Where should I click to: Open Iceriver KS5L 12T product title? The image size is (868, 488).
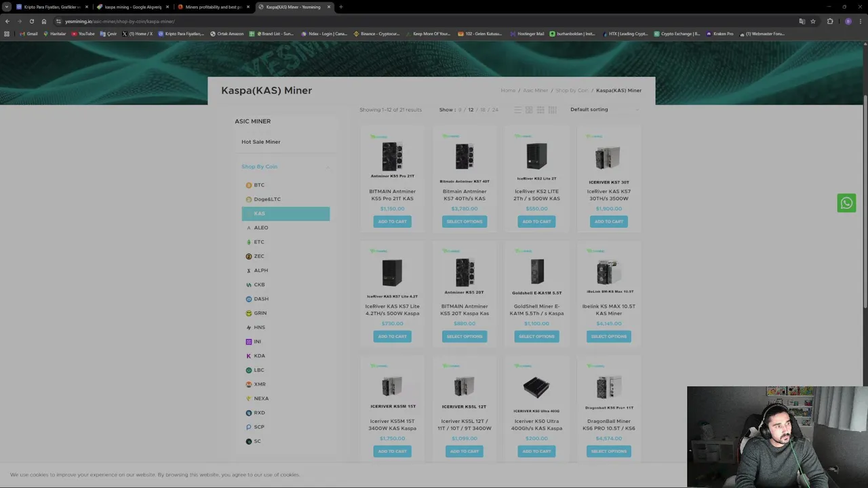coord(465,425)
